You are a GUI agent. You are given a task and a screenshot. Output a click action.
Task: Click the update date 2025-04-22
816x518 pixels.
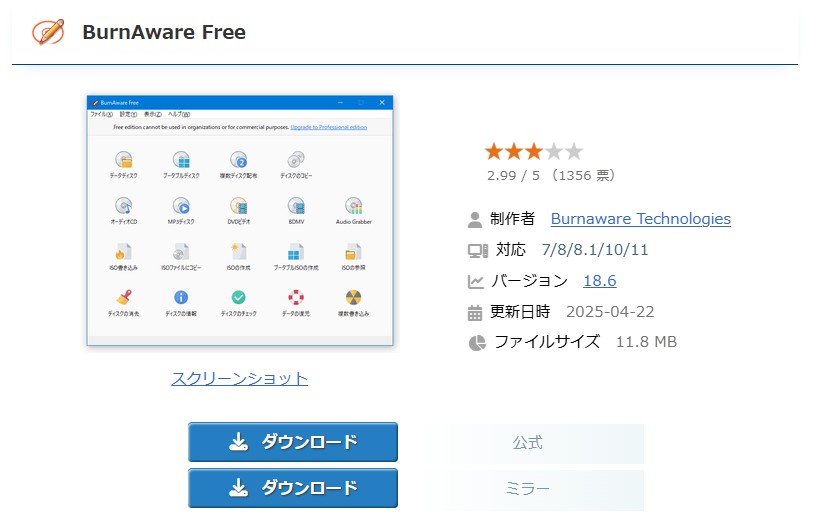click(610, 312)
